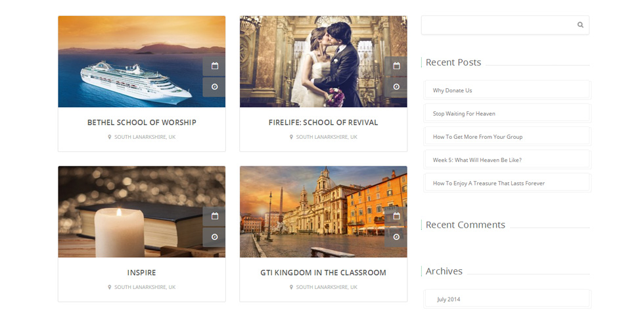Click the search magnifier icon
Image resolution: width=644 pixels, height=310 pixels.
coord(580,25)
